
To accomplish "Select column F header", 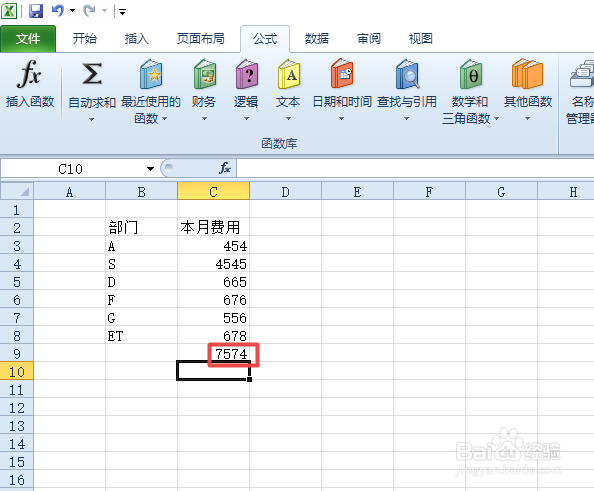I will click(429, 192).
